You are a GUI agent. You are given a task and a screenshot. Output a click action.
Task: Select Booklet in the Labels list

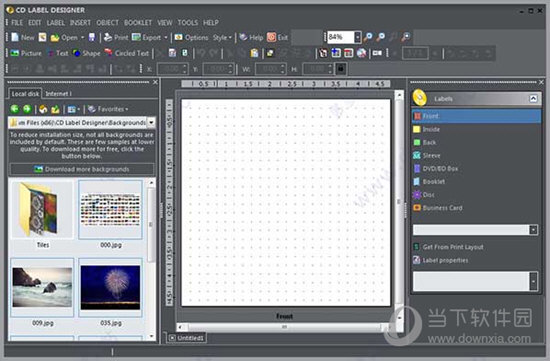coord(429,181)
